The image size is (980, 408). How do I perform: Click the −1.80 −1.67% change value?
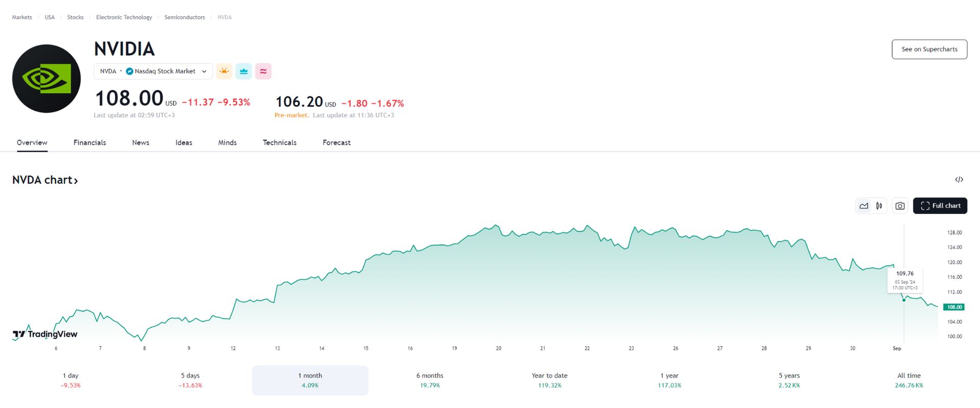coord(373,104)
